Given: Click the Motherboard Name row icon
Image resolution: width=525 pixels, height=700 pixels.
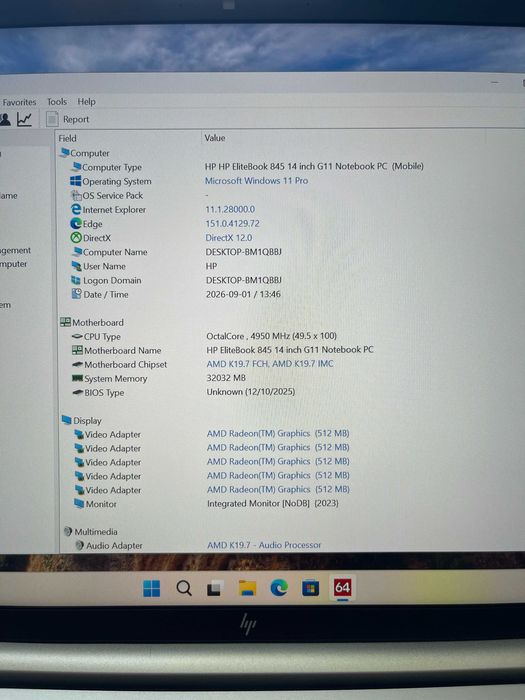Looking at the screenshot, I should pyautogui.click(x=78, y=350).
